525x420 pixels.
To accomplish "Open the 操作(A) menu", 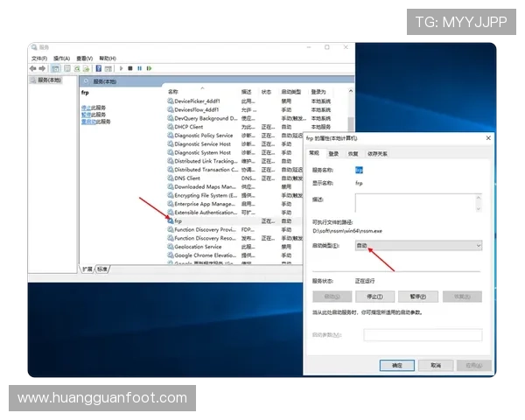I will click(60, 58).
